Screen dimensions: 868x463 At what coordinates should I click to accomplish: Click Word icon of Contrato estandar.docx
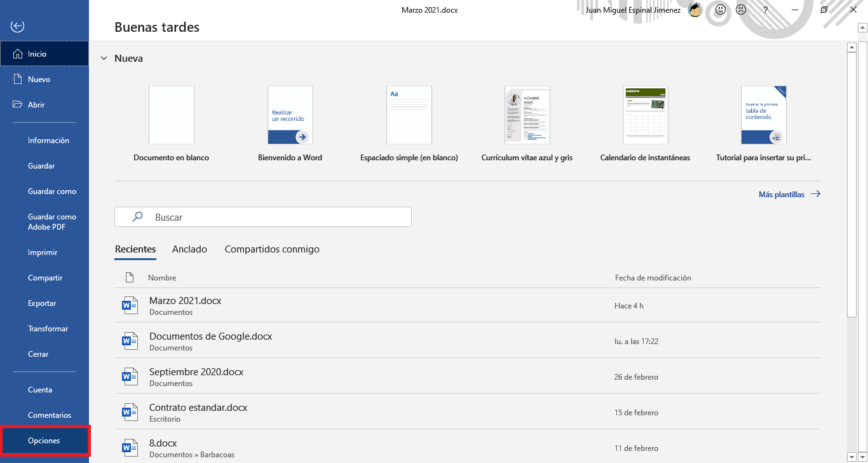coord(130,413)
